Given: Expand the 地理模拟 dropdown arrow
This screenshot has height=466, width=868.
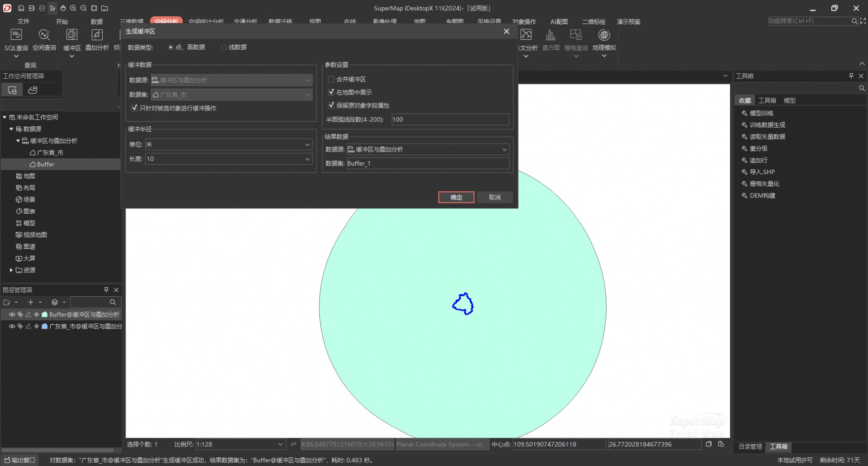Looking at the screenshot, I should [604, 56].
